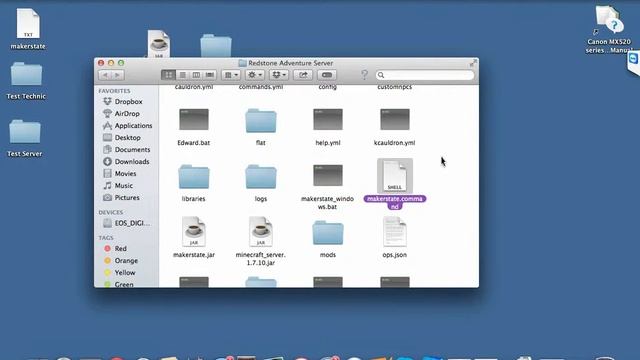Switch to column view
The image size is (640, 360).
pos(196,75)
